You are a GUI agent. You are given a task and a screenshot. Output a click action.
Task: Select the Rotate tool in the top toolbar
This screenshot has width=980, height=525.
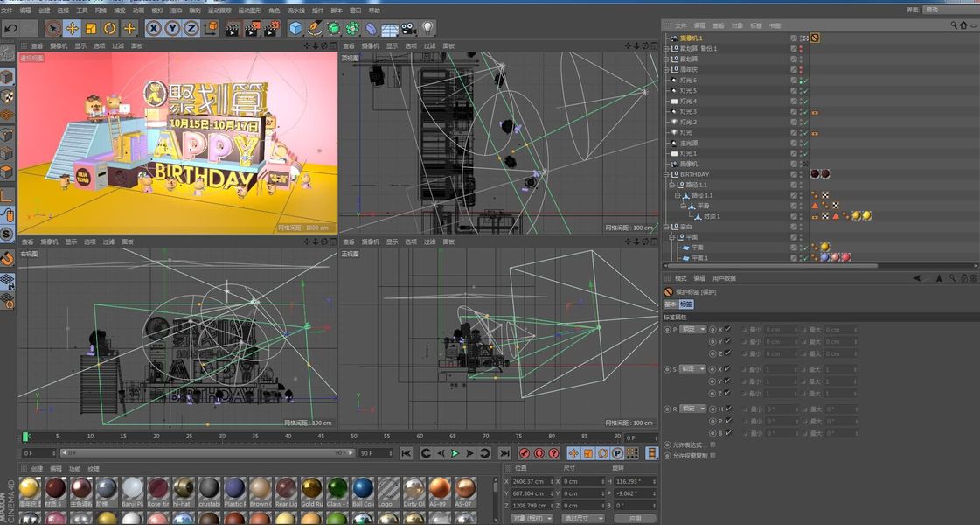110,28
